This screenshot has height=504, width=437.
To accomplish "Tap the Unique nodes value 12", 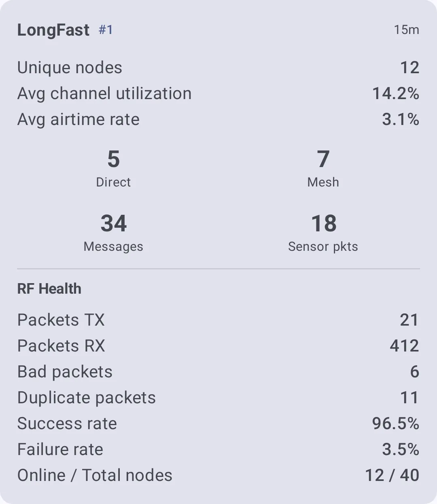I will click(x=409, y=68).
